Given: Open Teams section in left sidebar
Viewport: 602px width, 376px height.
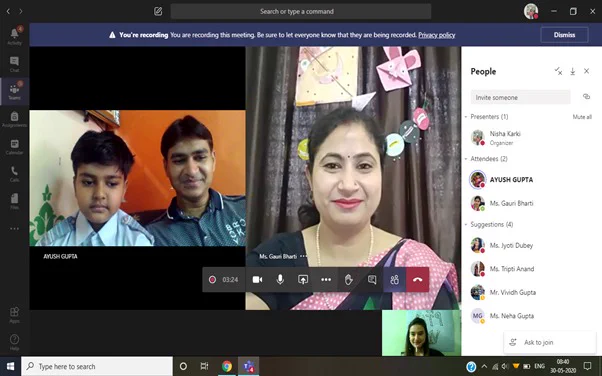Looking at the screenshot, I should pos(15,91).
